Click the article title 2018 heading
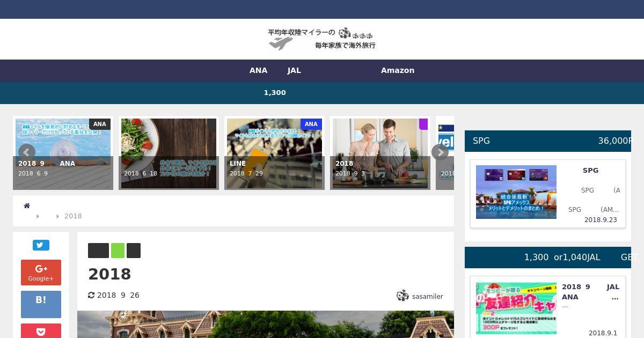Screen dimensions: 644x338 109,274
